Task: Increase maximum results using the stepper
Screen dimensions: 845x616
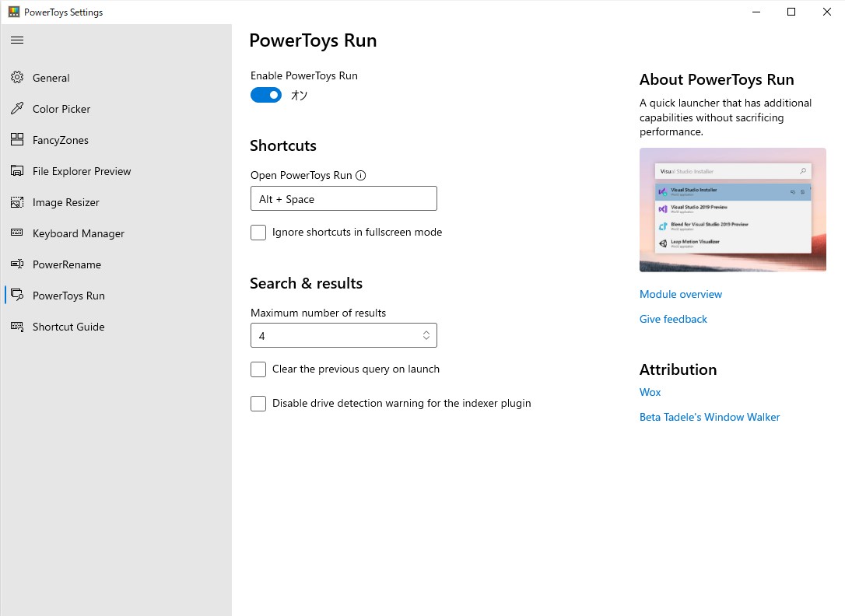Action: 426,331
